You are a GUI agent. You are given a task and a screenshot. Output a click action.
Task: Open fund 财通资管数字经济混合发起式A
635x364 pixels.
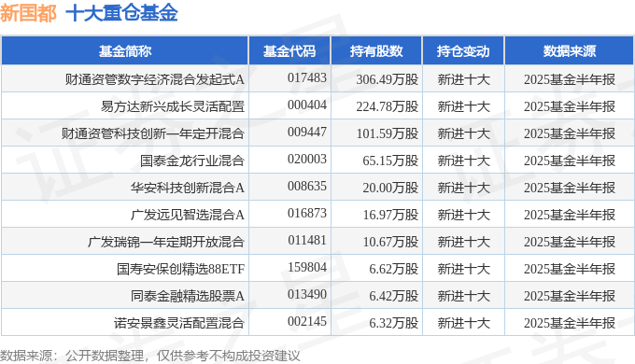click(155, 79)
